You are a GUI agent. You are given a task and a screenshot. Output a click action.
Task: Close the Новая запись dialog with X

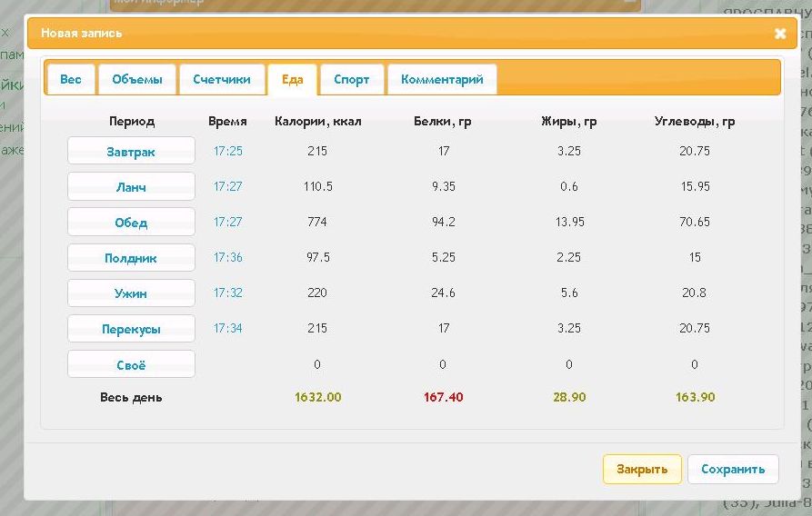pos(780,34)
